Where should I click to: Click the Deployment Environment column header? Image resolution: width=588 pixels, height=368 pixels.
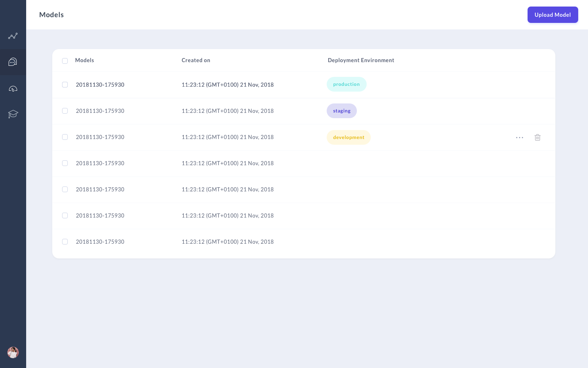361,60
